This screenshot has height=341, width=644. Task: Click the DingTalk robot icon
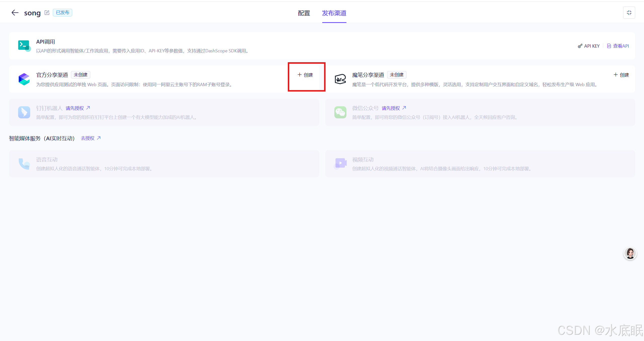(24, 112)
